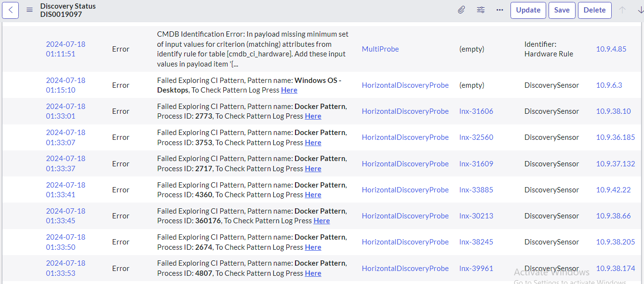Go back using the left chevron button

coord(11,10)
